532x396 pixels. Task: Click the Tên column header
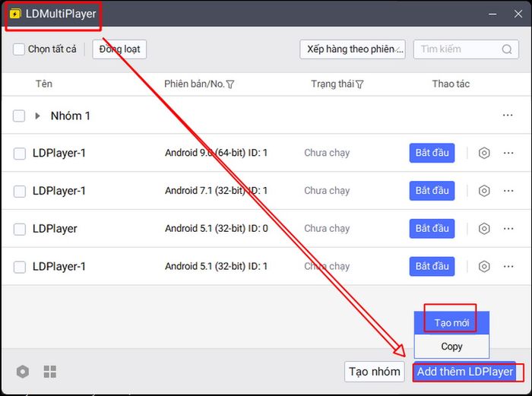(44, 84)
